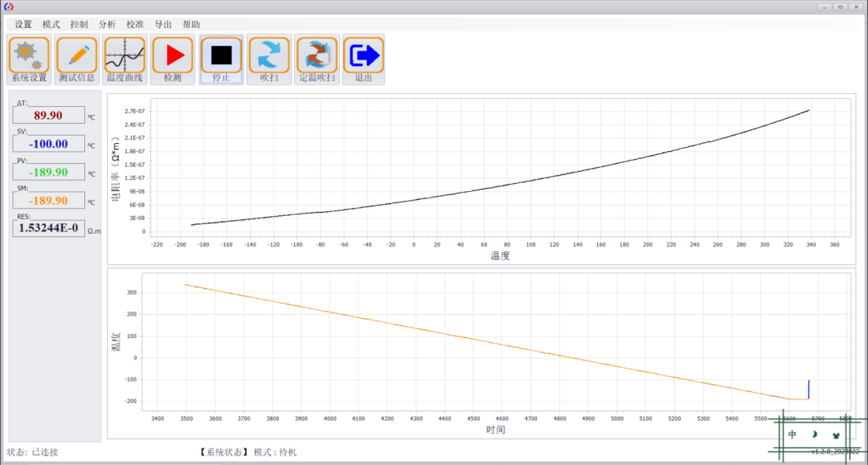
Task: Activate the 吹扫 purge icon
Action: [269, 59]
